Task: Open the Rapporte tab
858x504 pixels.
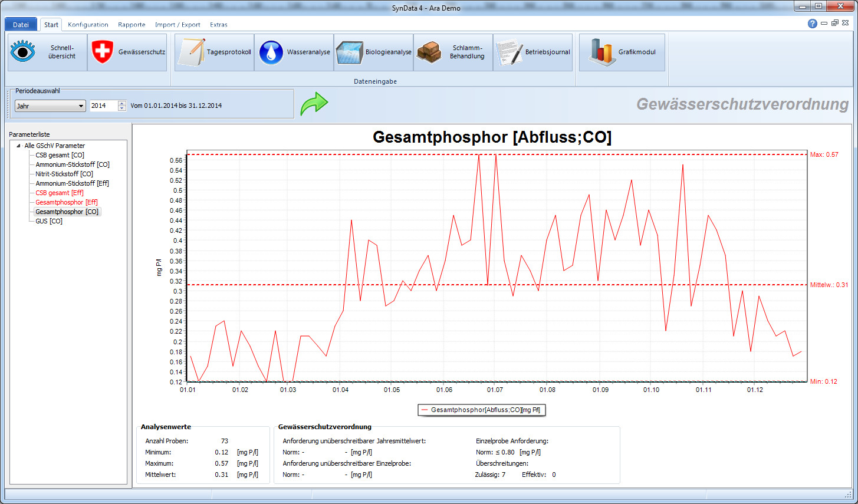Action: 132,25
